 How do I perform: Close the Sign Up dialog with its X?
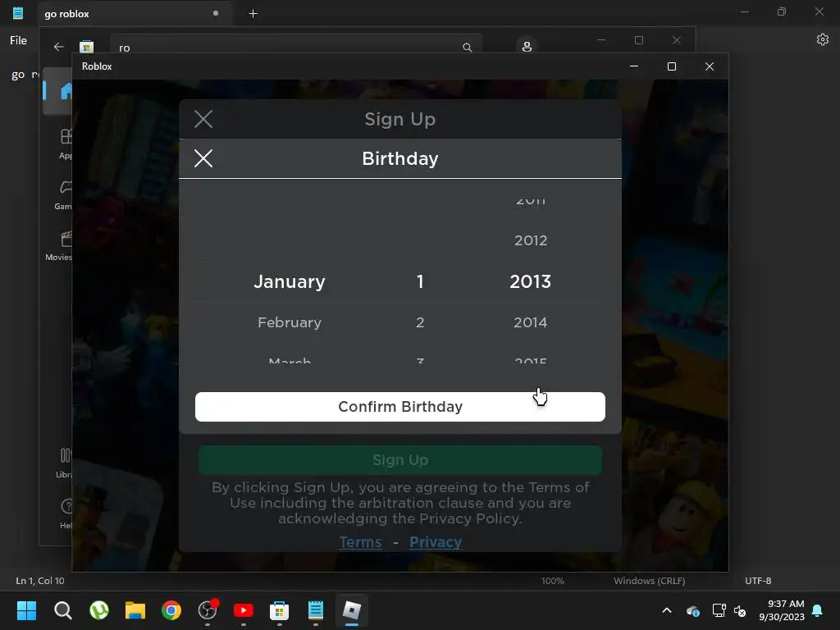(203, 119)
